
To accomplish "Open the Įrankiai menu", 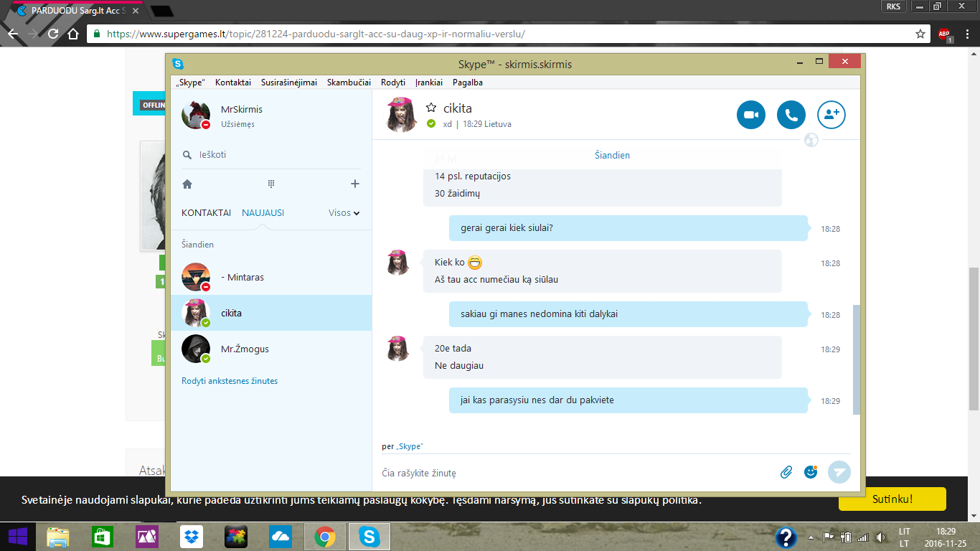I will pos(429,83).
